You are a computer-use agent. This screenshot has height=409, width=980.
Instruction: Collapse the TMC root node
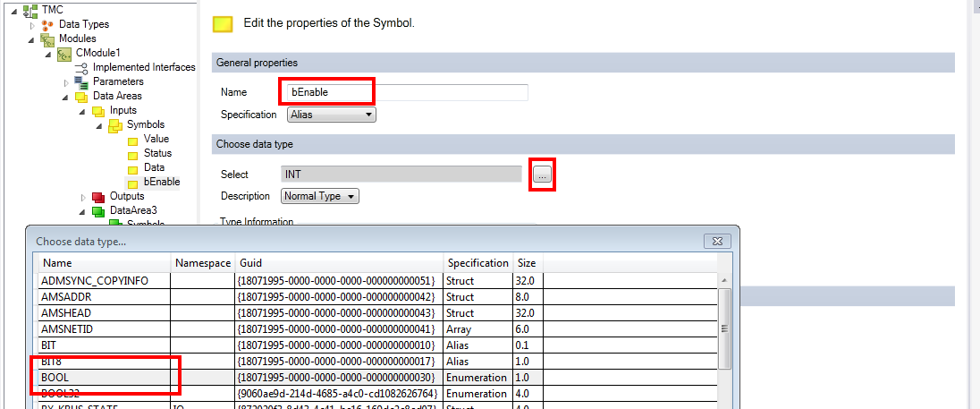14,11
